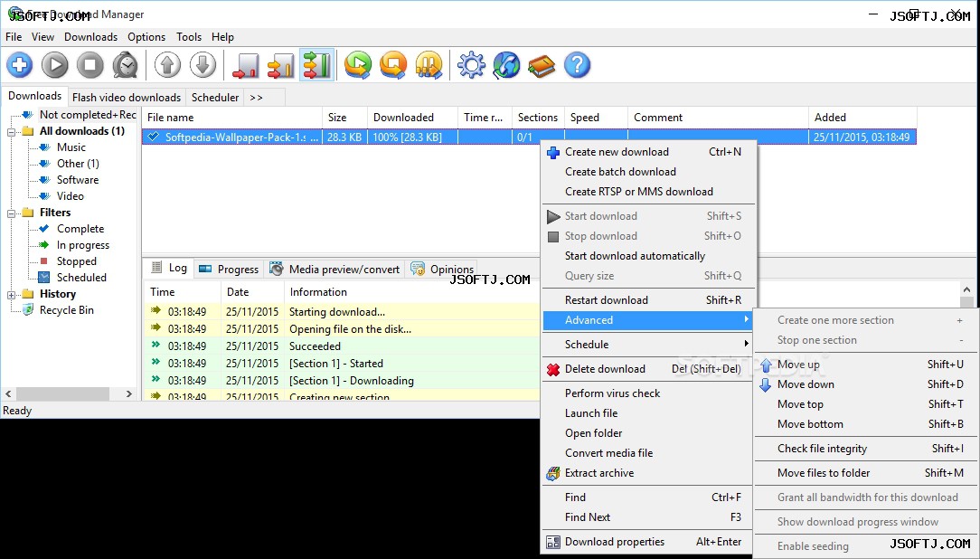Select the heavy traffic mode green icon
This screenshot has height=559, width=980.
(x=316, y=65)
